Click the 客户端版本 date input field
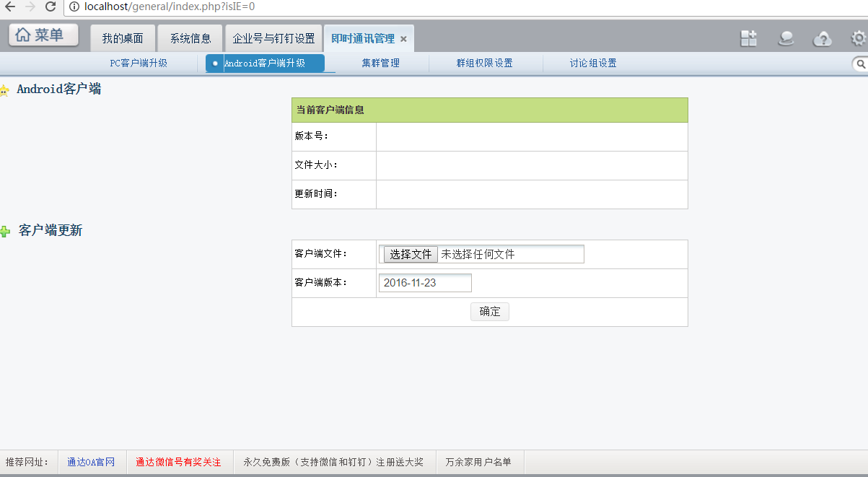The image size is (868, 477). click(x=425, y=283)
